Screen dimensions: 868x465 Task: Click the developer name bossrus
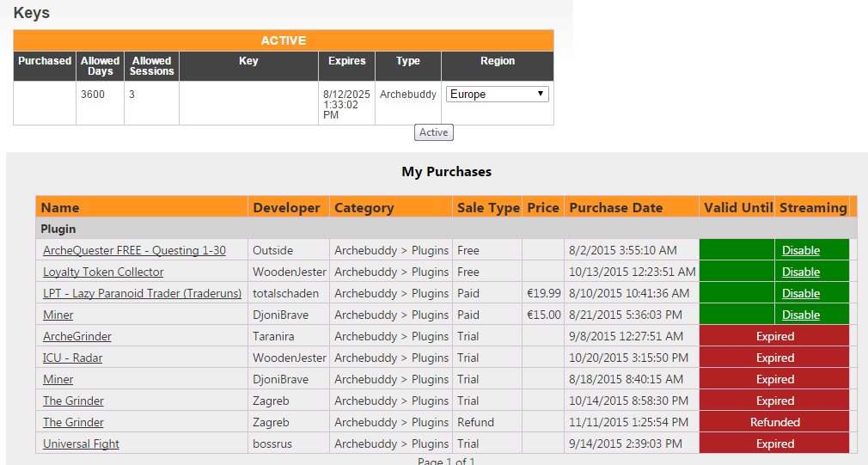[272, 444]
